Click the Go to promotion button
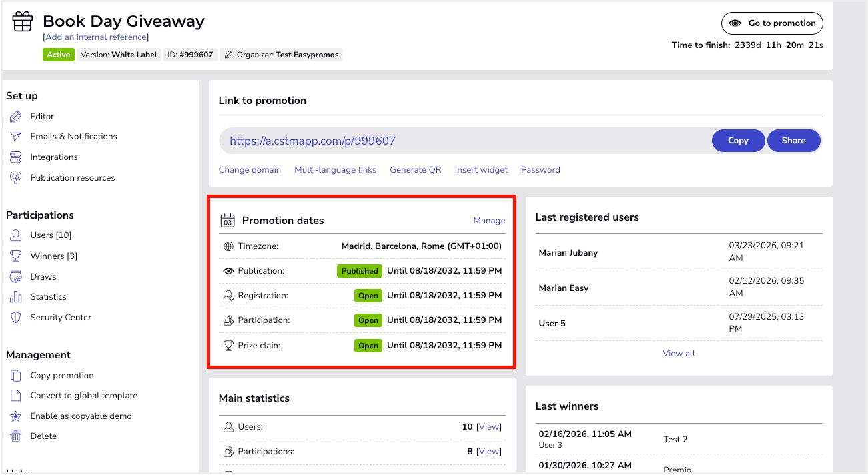 772,23
